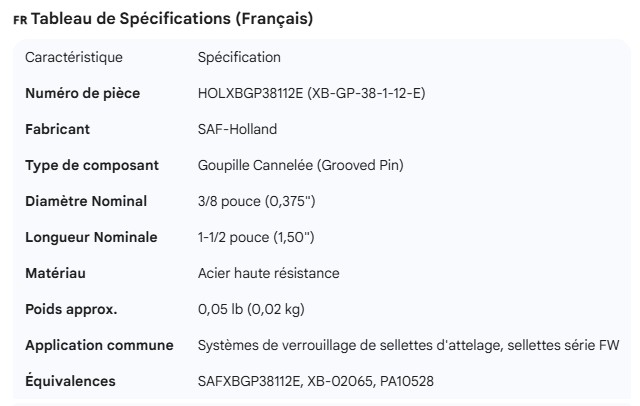Click the Acier haute résistance value
This screenshot has height=406, width=640.
[x=268, y=273]
